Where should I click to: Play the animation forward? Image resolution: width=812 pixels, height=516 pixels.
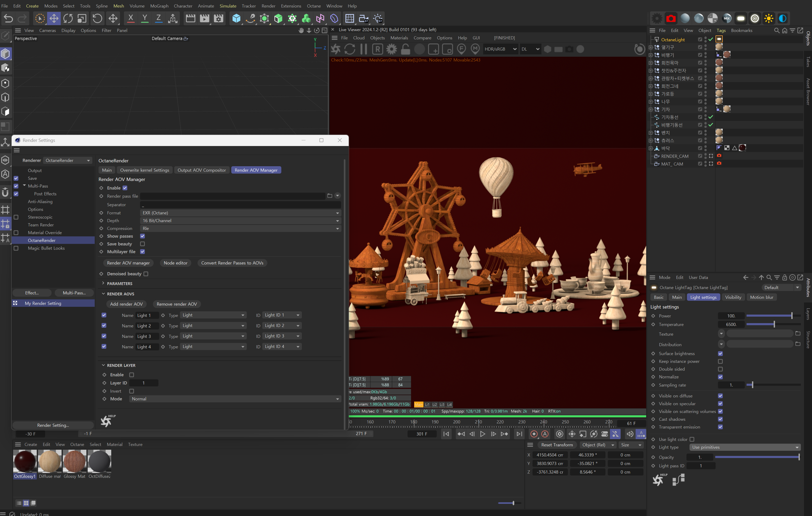pyautogui.click(x=482, y=434)
